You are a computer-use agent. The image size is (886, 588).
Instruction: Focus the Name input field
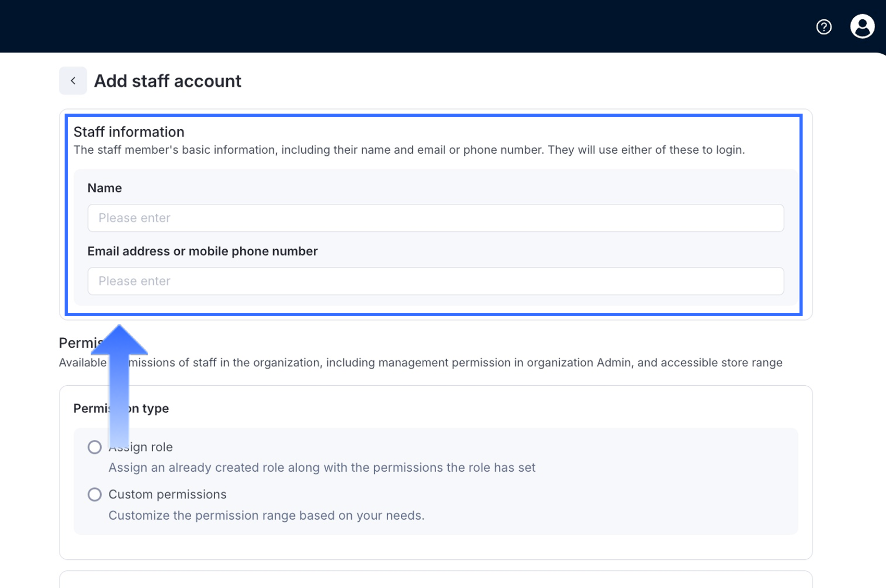[435, 218]
